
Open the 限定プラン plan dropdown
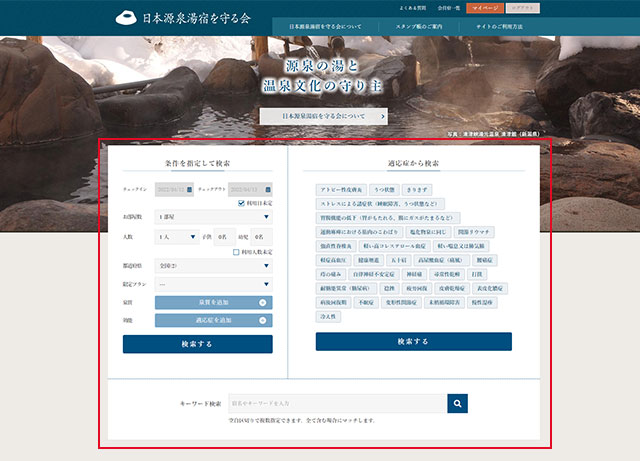pyautogui.click(x=213, y=284)
